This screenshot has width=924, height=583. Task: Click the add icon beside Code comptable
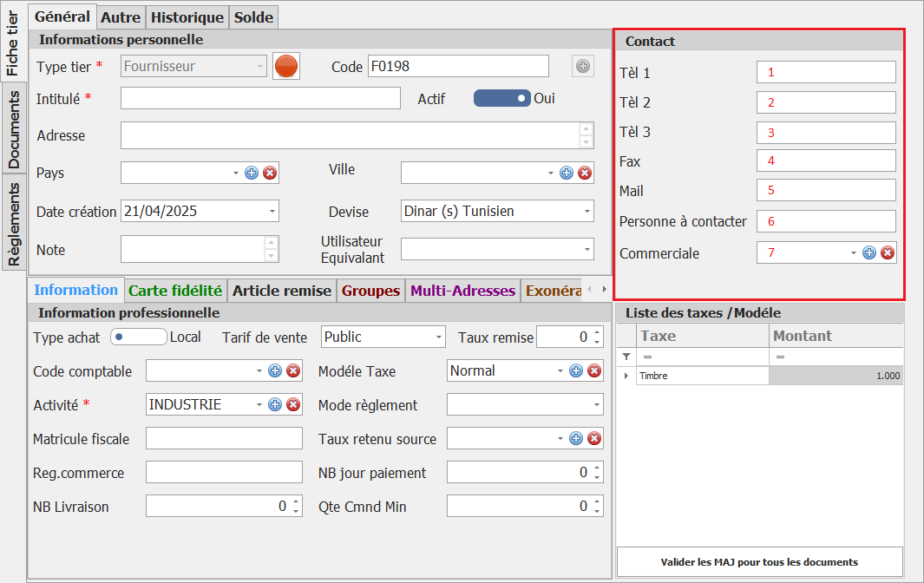275,370
